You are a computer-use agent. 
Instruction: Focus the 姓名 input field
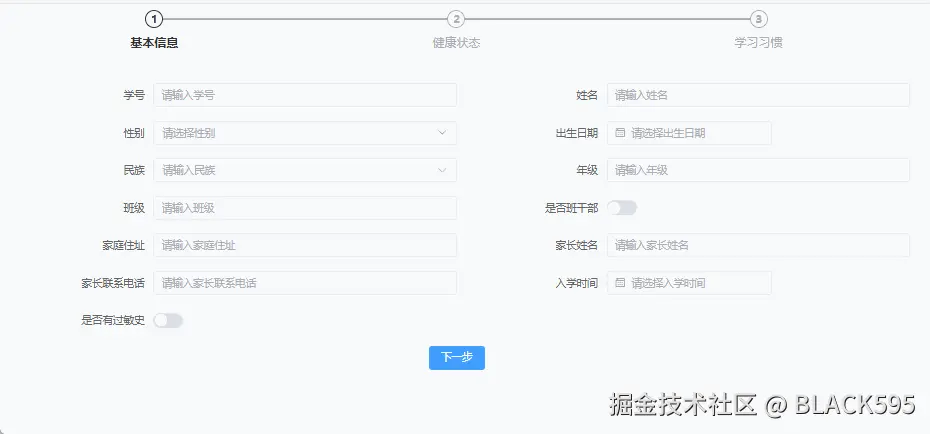pyautogui.click(x=758, y=95)
